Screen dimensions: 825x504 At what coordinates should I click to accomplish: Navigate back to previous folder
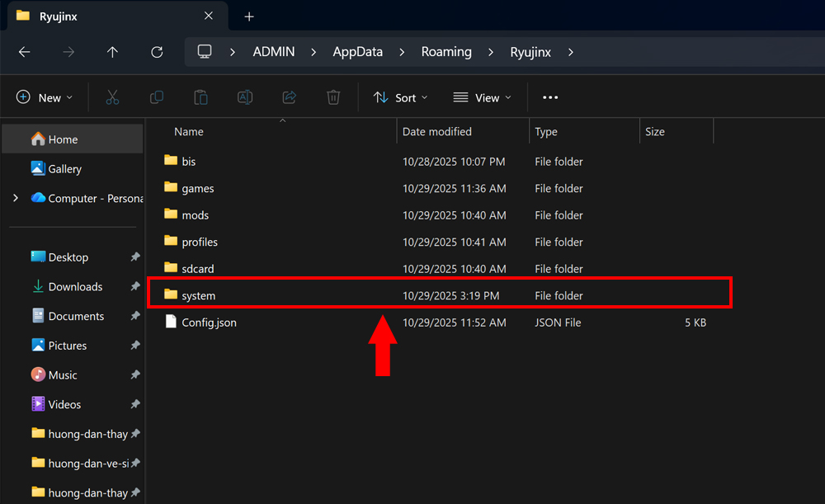click(x=24, y=52)
